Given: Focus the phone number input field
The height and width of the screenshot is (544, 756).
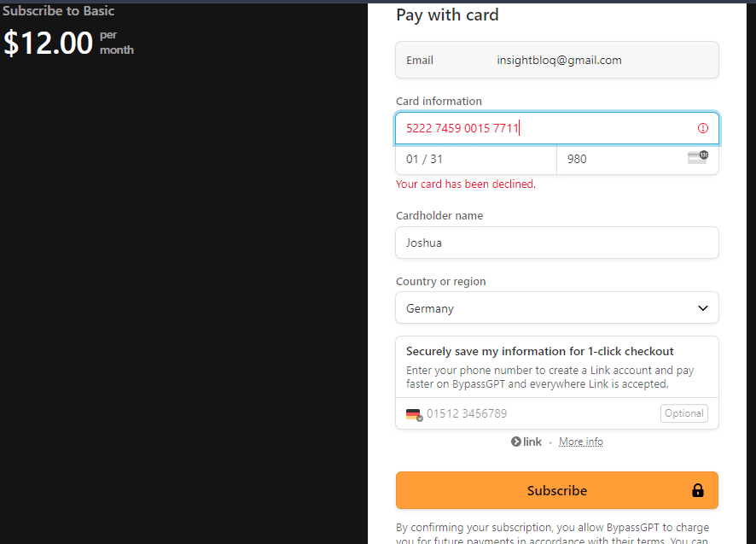Looking at the screenshot, I should tap(538, 414).
